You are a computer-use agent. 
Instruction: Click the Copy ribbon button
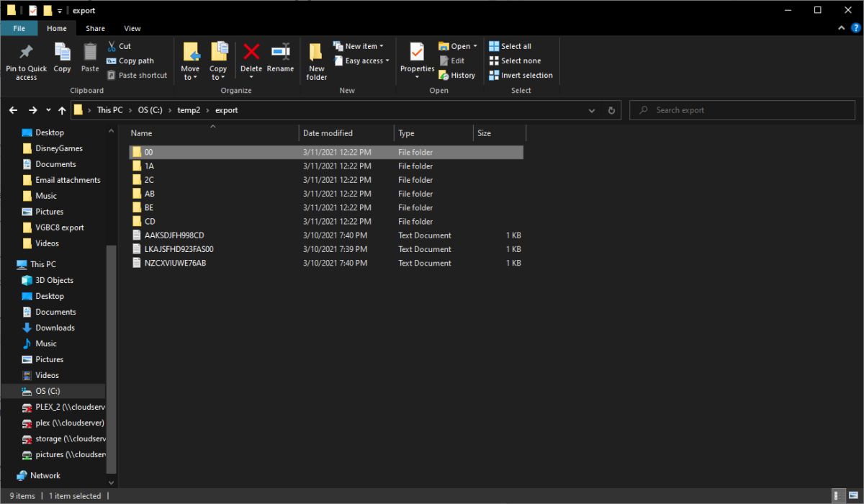[63, 58]
